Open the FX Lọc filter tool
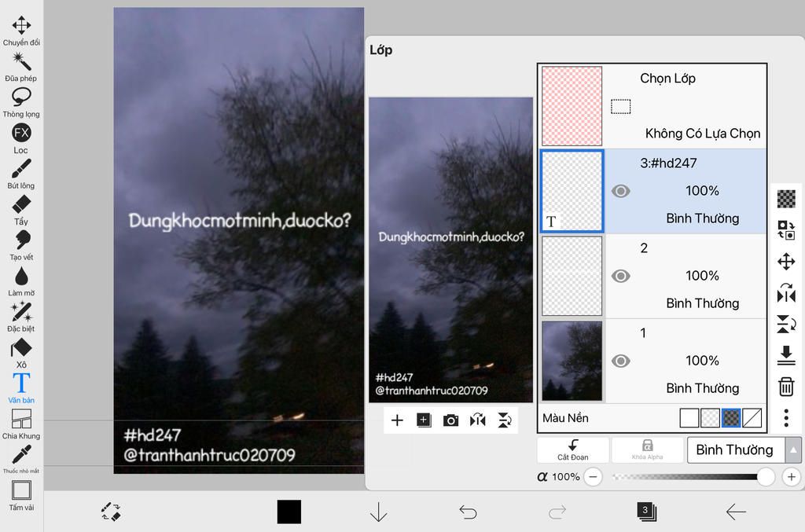This screenshot has width=805, height=532. [21, 138]
